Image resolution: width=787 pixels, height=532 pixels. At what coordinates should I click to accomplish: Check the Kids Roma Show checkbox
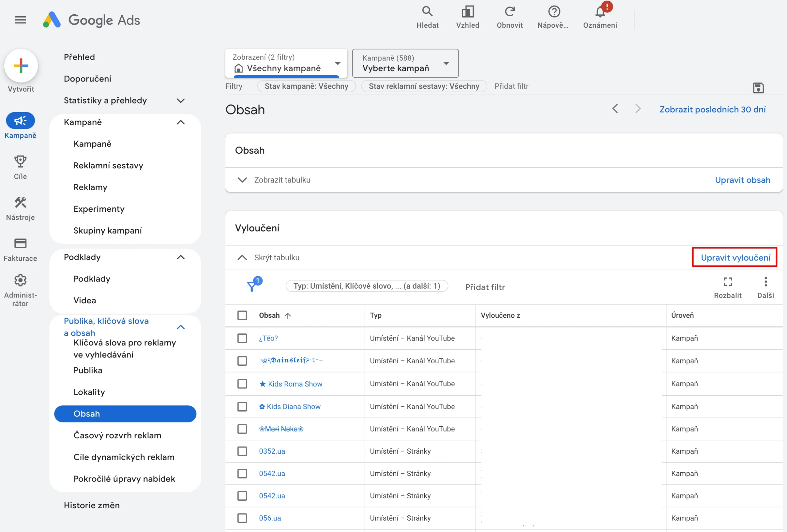(x=242, y=384)
